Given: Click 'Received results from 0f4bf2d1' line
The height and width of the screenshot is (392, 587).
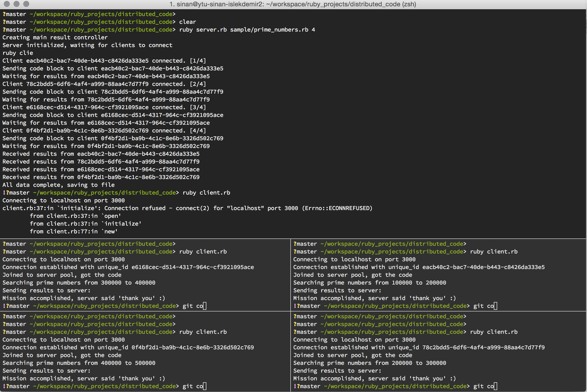Looking at the screenshot, I should [101, 177].
